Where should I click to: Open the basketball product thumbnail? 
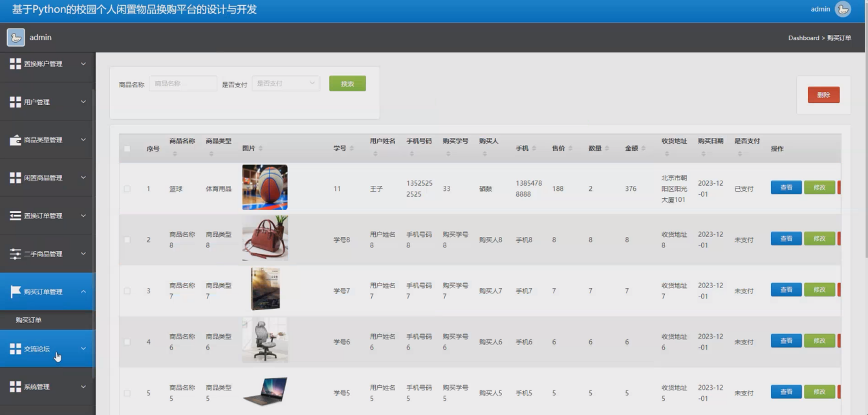click(265, 187)
